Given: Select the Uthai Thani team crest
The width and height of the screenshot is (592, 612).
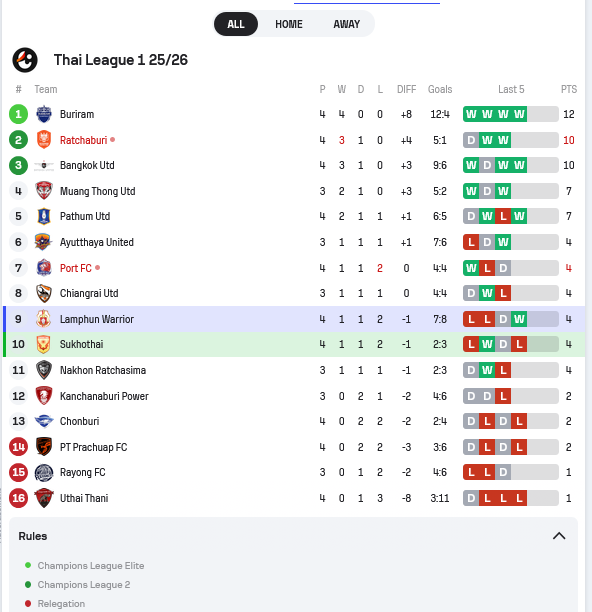Looking at the screenshot, I should point(44,498).
